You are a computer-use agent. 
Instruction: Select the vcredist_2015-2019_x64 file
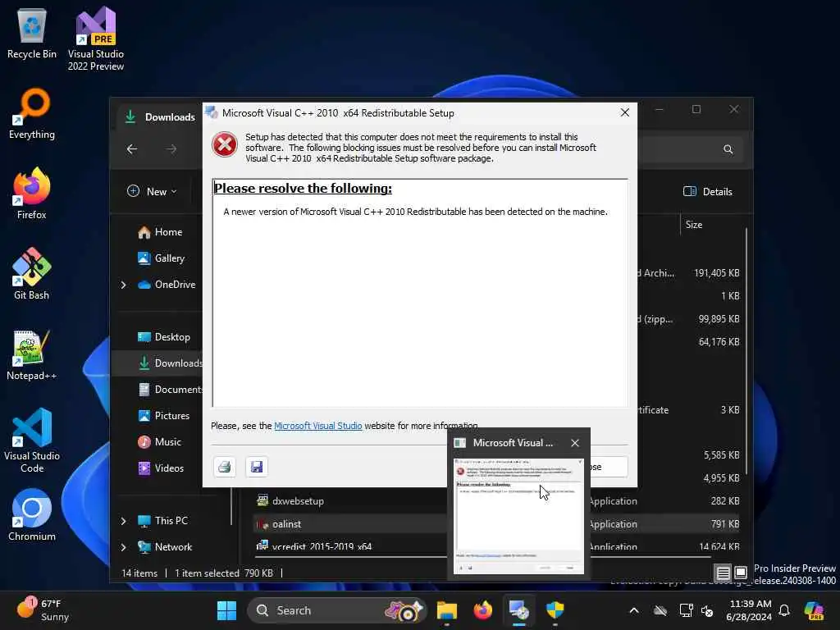click(x=322, y=547)
